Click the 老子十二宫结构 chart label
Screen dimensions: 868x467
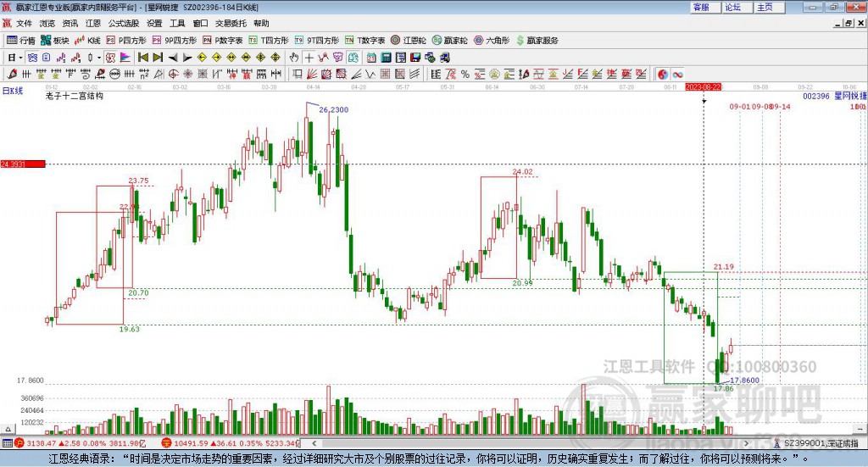click(75, 96)
